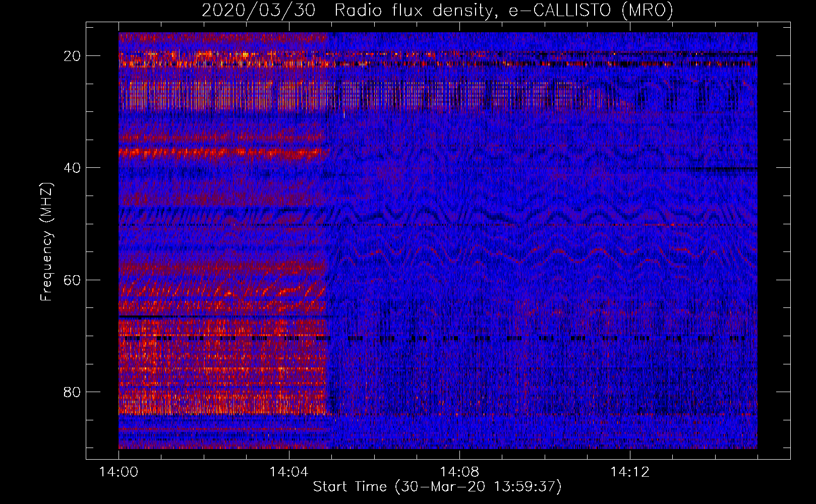
Task: Click the 60 MHz frequency tick label
Action: (73, 280)
